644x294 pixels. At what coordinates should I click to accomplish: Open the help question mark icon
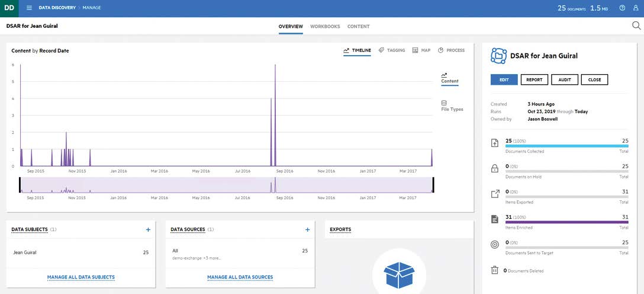[x=622, y=8]
